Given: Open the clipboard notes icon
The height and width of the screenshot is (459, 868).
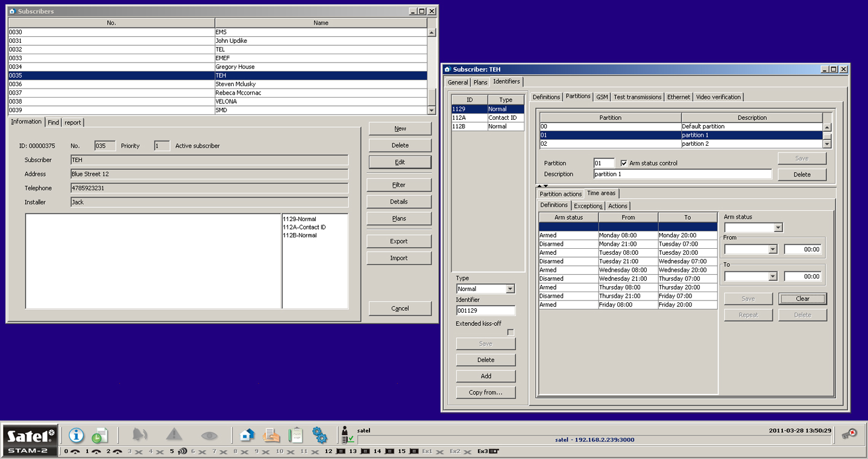Looking at the screenshot, I should point(295,435).
